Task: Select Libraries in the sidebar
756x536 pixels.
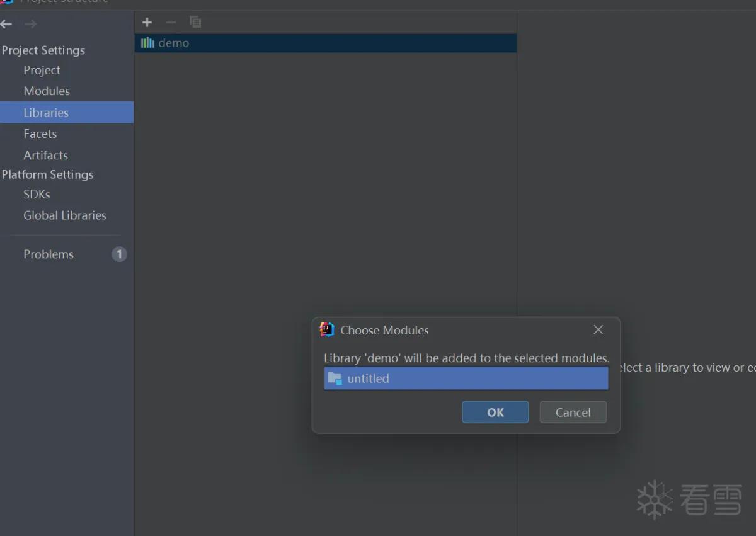Action: coord(67,112)
